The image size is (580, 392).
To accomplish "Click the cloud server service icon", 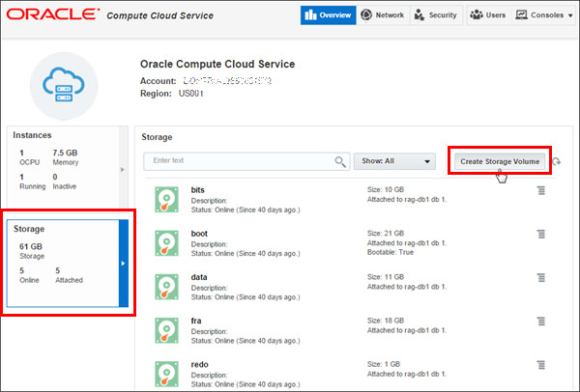I will point(64,86).
